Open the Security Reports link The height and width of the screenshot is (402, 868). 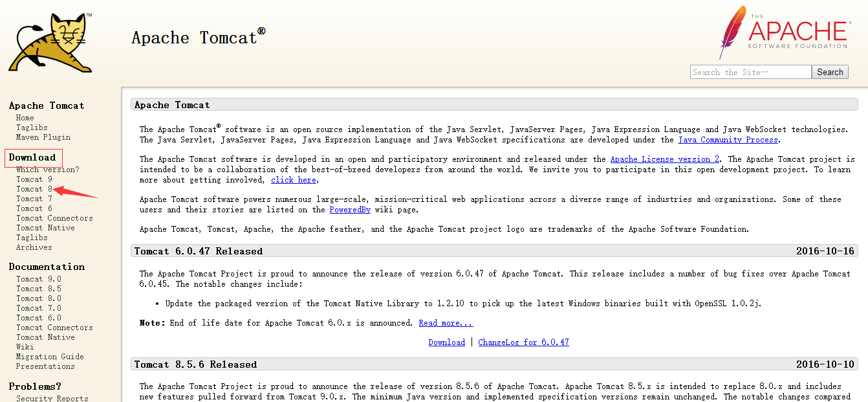coord(52,398)
